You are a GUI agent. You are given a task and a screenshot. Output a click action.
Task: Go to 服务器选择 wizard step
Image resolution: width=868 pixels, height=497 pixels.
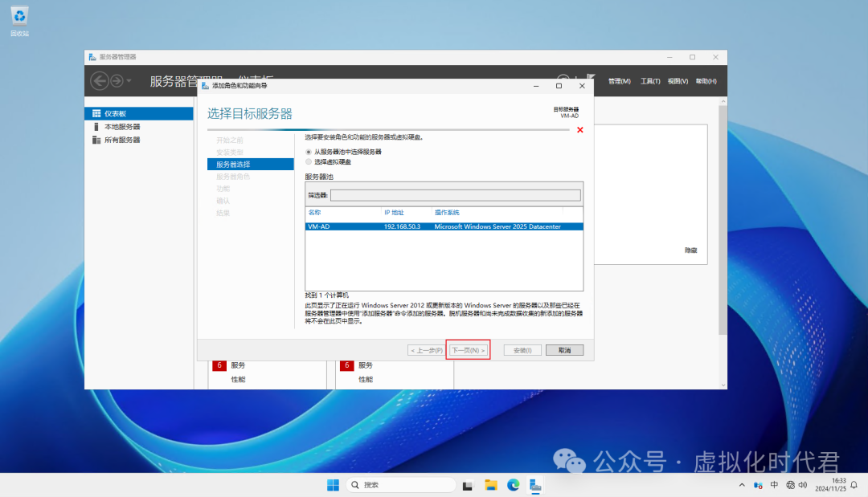point(250,164)
